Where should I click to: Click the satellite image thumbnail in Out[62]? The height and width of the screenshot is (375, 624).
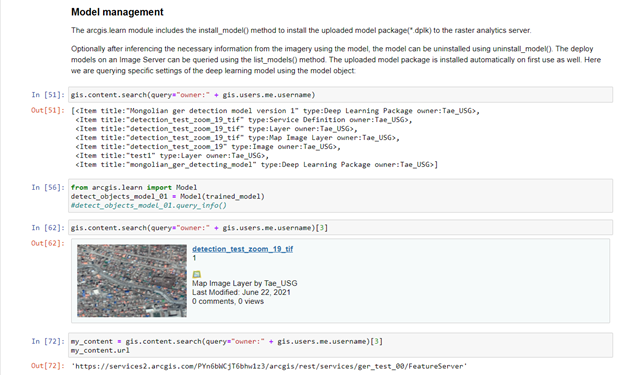pyautogui.click(x=132, y=281)
